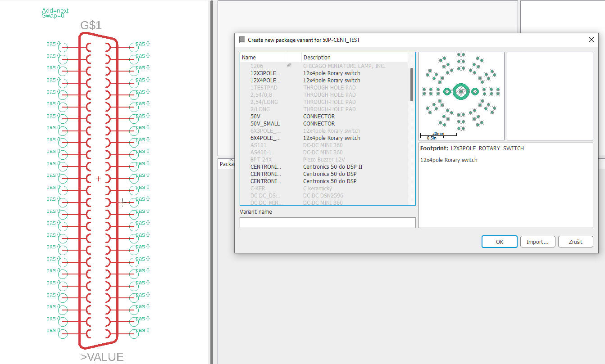Click the book icon in the dialog title

tap(242, 40)
